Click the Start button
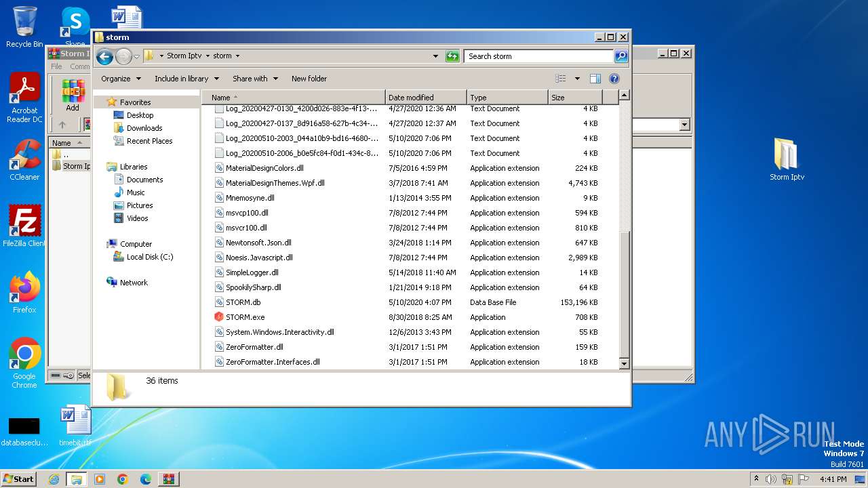 tap(19, 479)
